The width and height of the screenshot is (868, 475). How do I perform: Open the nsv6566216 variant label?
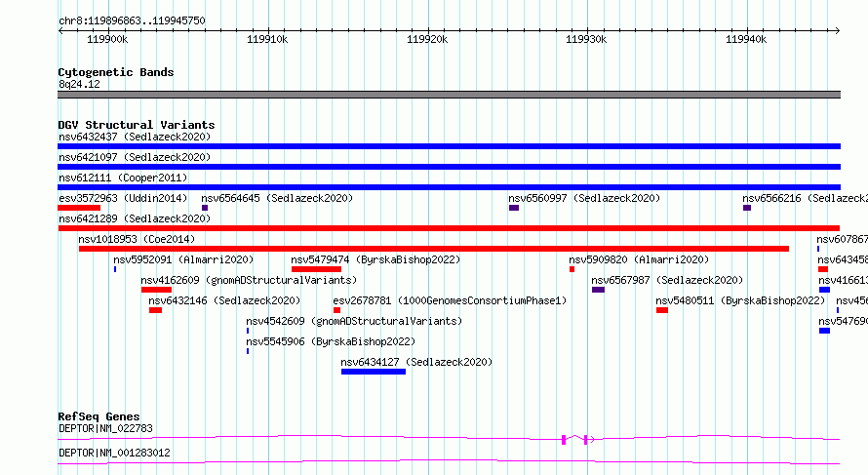[805, 198]
